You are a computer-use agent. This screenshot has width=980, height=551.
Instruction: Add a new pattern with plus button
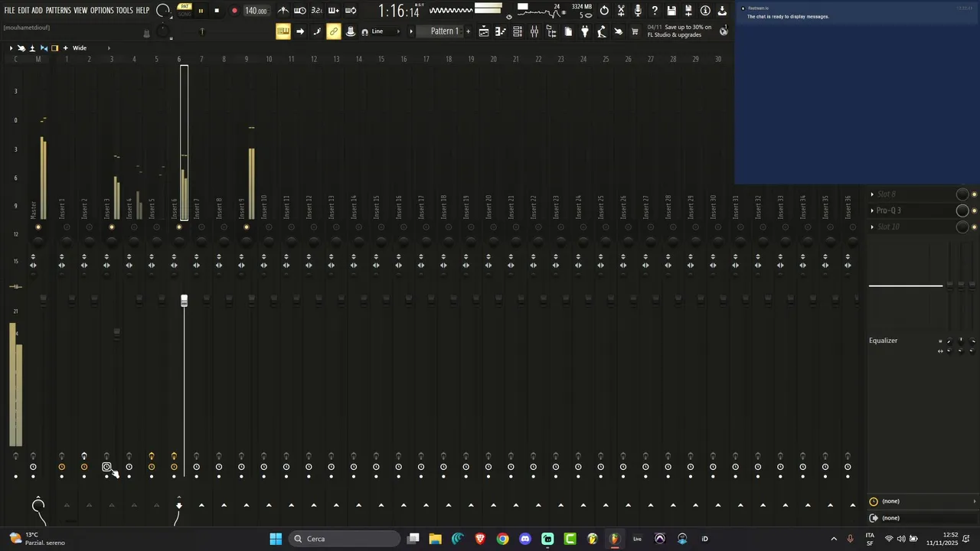(x=469, y=31)
